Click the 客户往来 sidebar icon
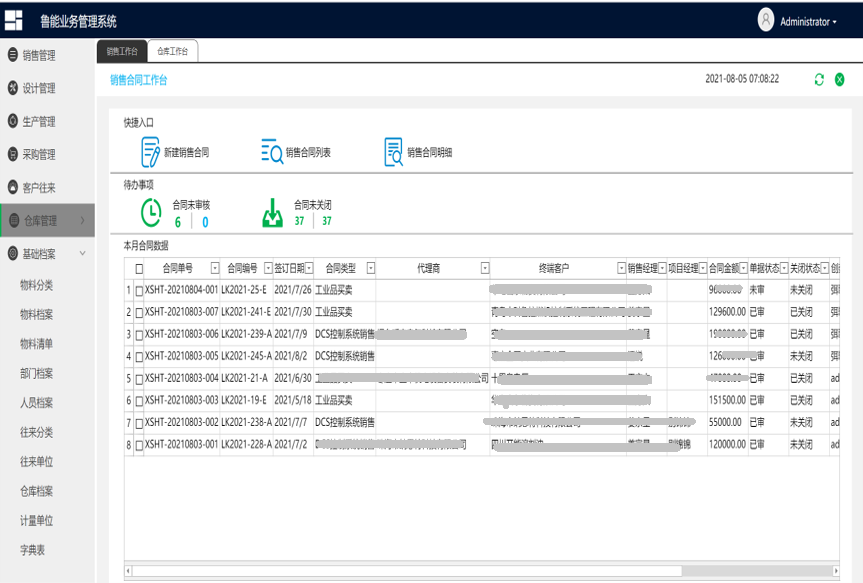The height and width of the screenshot is (583, 863). tap(13, 187)
